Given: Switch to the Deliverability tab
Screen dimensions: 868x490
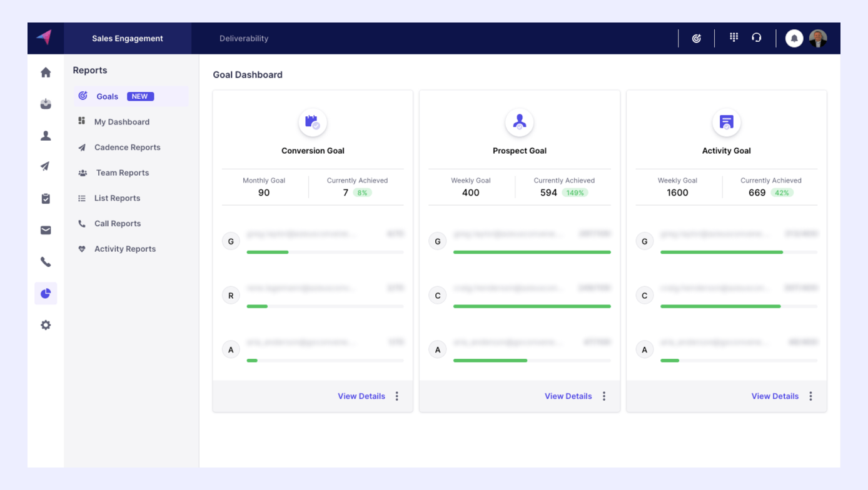Looking at the screenshot, I should pos(244,39).
